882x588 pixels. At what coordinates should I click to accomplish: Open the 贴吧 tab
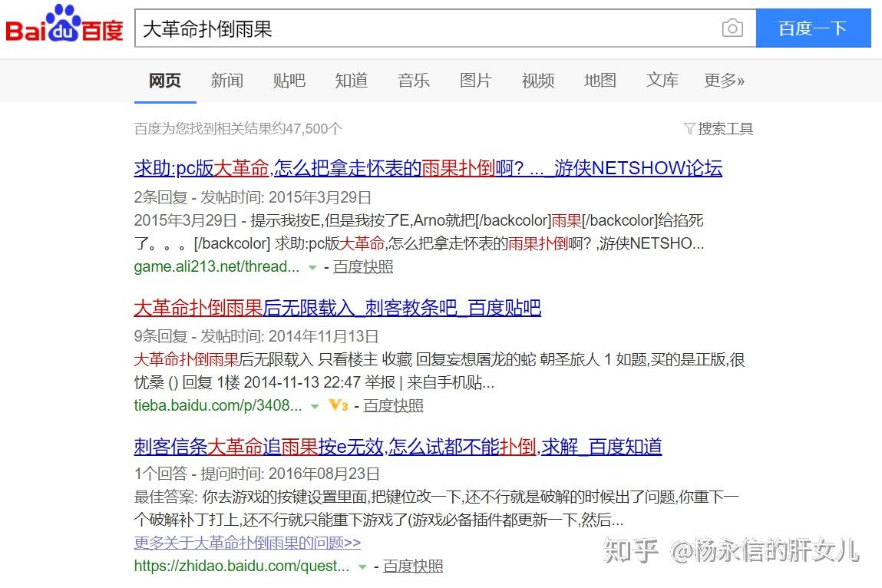pyautogui.click(x=289, y=81)
